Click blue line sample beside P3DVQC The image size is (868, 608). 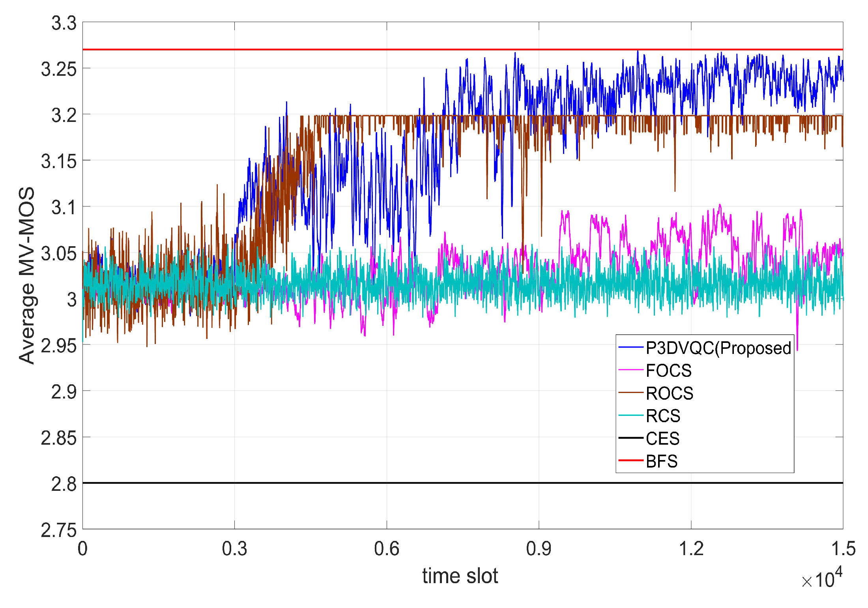631,347
